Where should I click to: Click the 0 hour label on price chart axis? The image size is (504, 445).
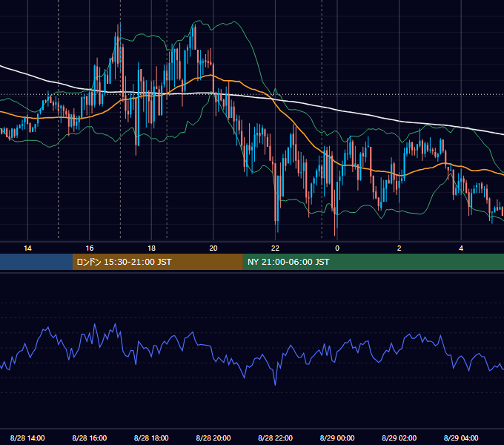pos(337,248)
